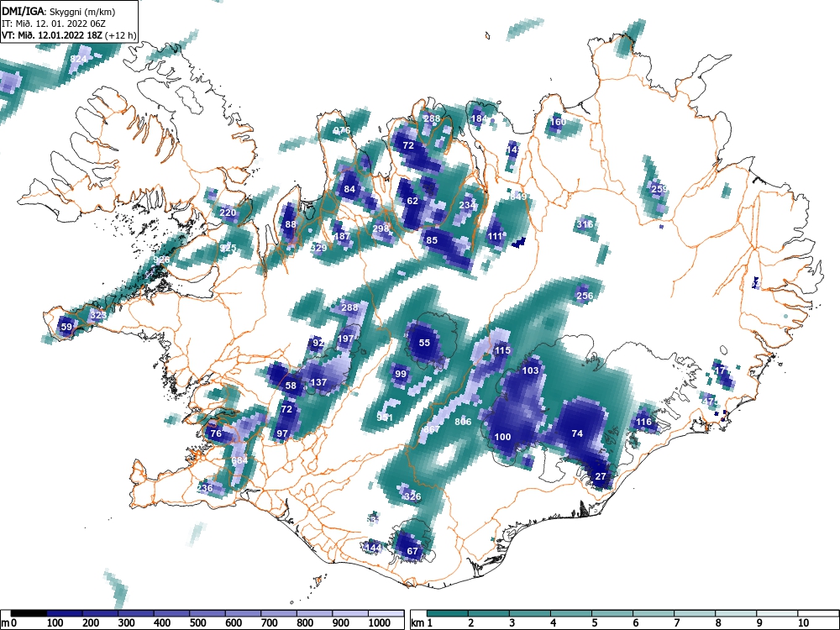840x630 pixels.
Task: Click the visibility value 47
Action: click(707, 402)
